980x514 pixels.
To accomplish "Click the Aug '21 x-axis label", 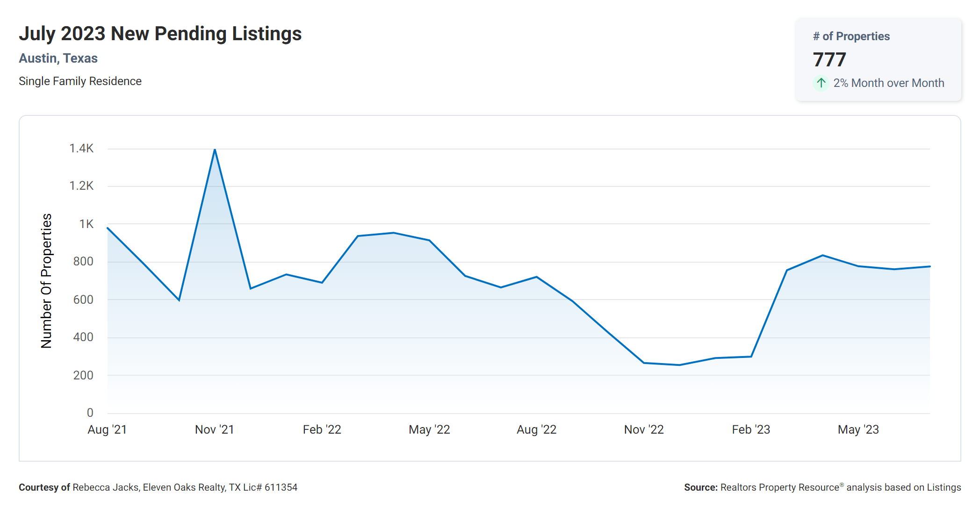I will tap(107, 429).
